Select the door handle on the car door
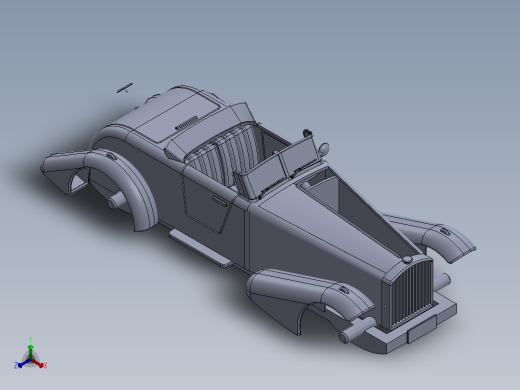Image resolution: width=520 pixels, height=390 pixels. point(219,201)
